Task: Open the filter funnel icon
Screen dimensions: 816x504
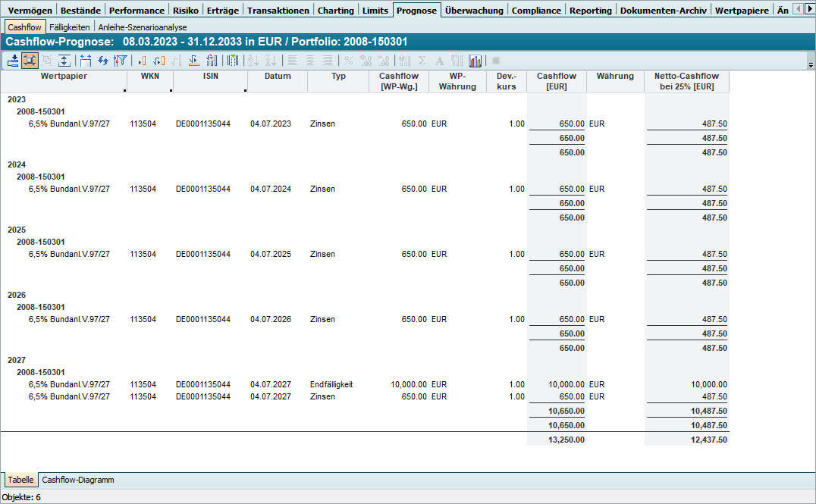Action: 121,61
